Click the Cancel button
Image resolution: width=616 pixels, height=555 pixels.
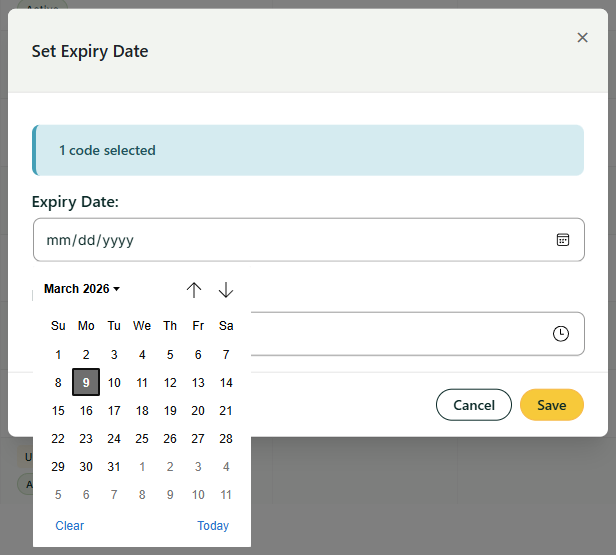click(x=474, y=405)
